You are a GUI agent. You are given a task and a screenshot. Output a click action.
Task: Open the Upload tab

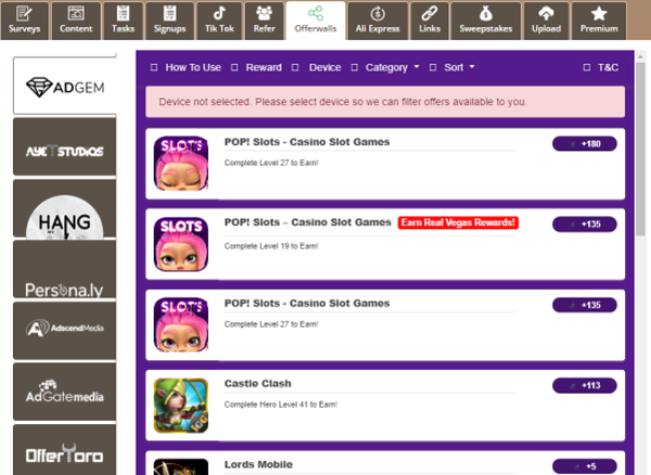(x=546, y=21)
